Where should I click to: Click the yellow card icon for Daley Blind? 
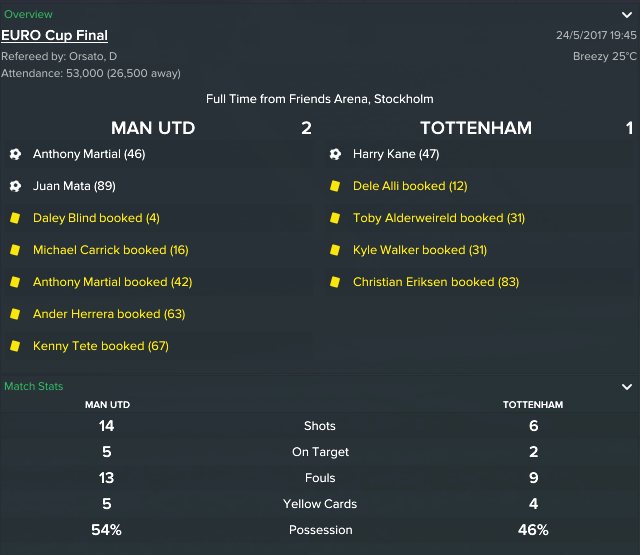point(15,218)
